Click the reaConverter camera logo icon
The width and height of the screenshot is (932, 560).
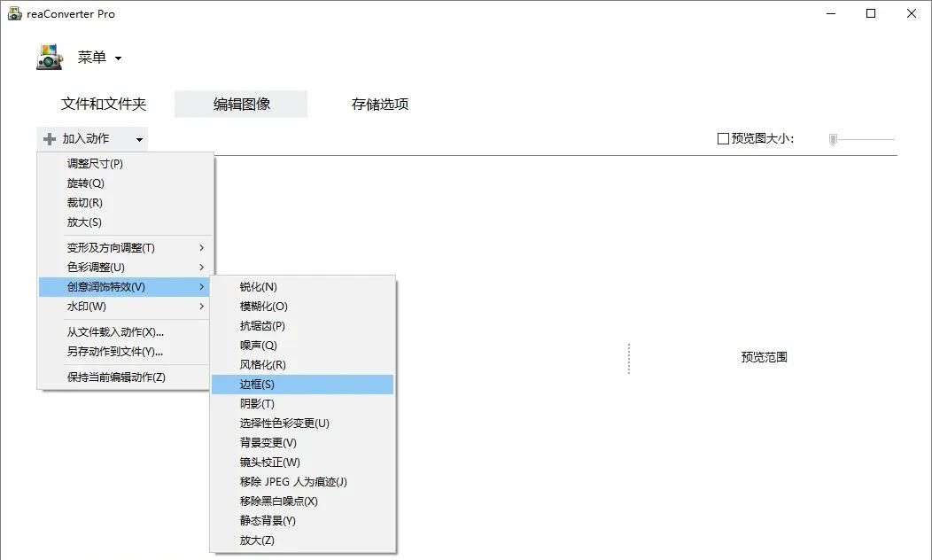49,57
